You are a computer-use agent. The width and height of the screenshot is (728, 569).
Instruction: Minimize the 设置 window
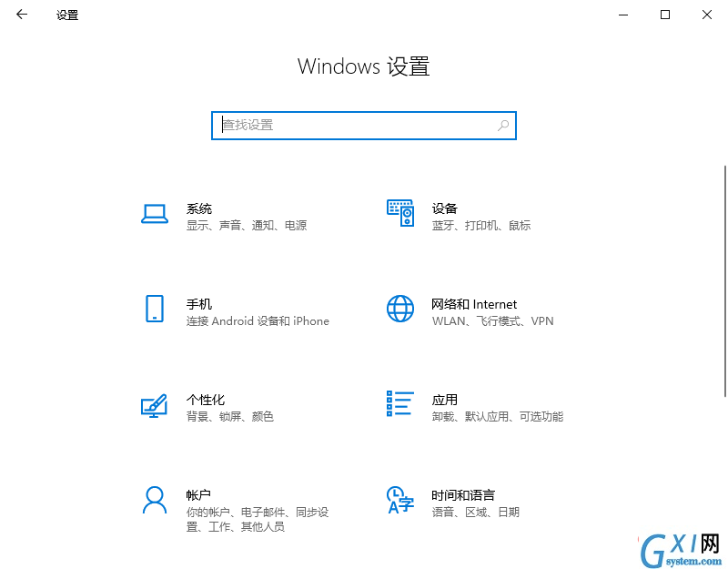623,15
